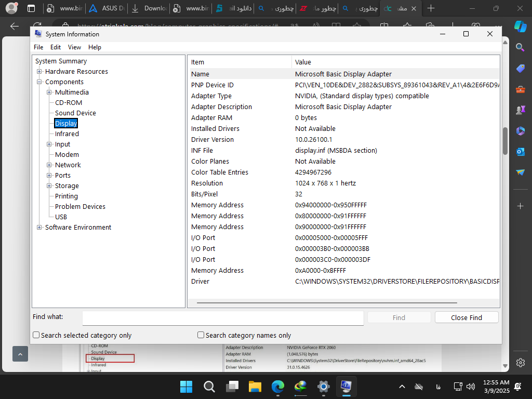Expand the Storage node
Viewport: 532px width, 399px height.
pos(49,185)
